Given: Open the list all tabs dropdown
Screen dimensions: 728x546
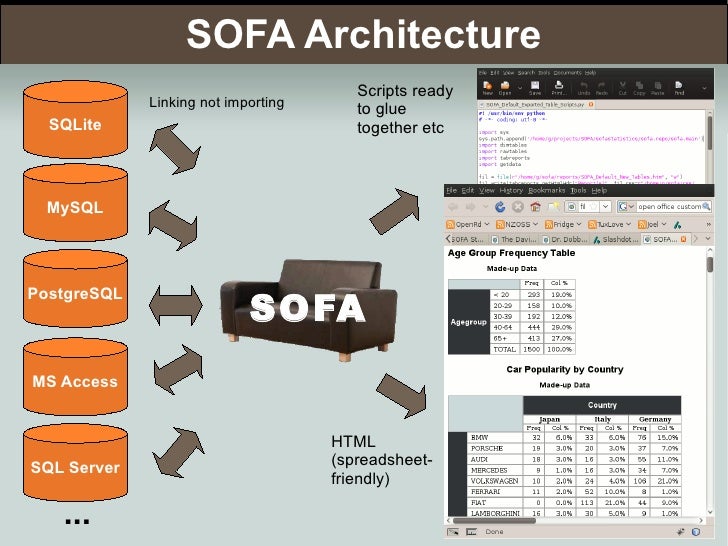Looking at the screenshot, I should click(x=708, y=239).
